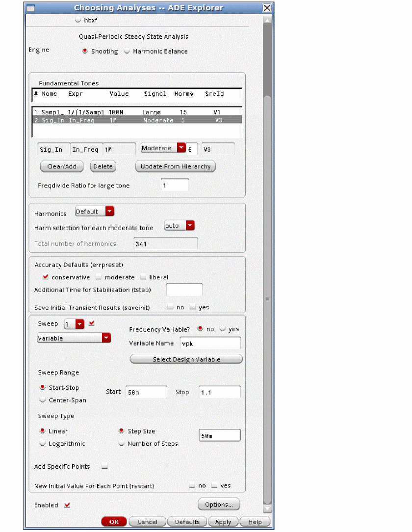Click Update From Hierarchy
The width and height of the screenshot is (412, 532).
click(175, 166)
